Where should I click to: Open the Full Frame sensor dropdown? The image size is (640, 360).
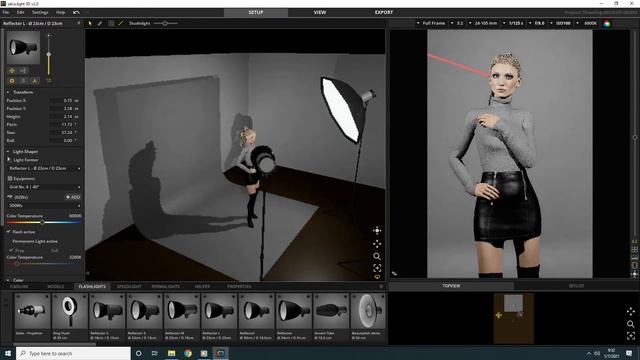click(x=431, y=23)
